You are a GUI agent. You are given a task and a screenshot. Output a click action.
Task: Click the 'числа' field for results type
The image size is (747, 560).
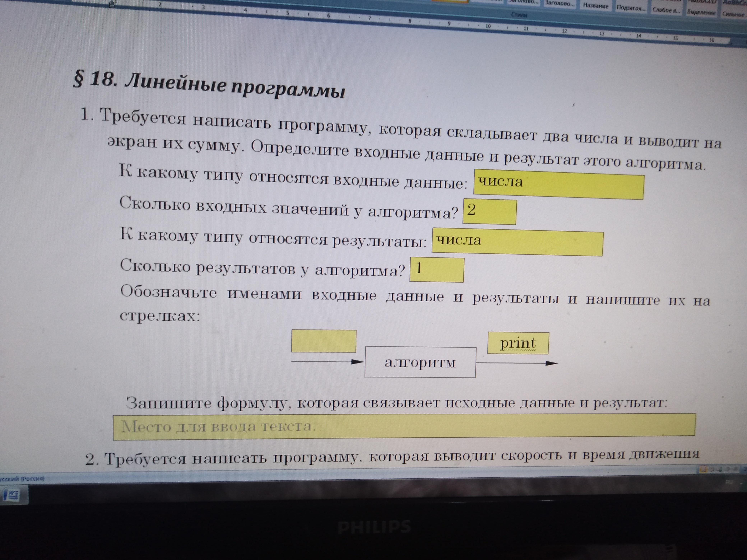(517, 242)
